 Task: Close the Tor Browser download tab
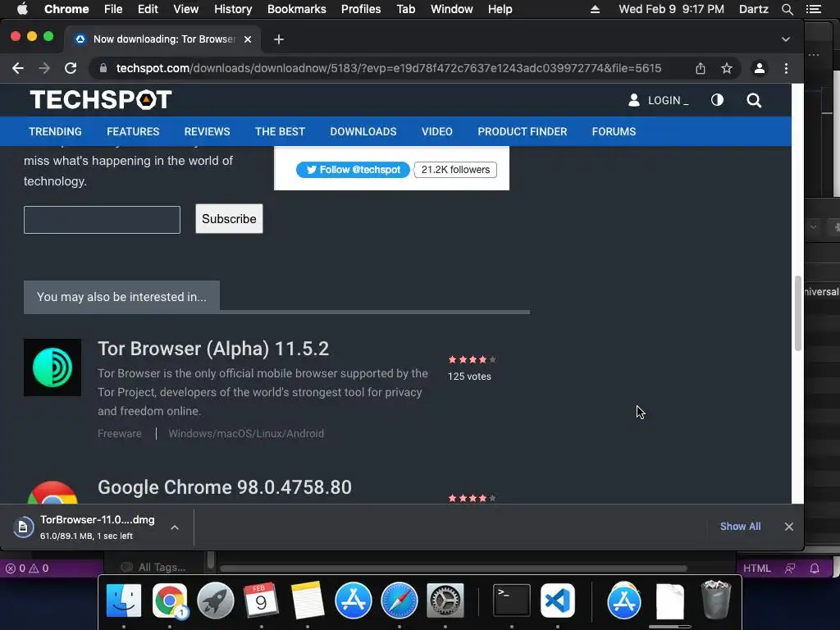248,39
